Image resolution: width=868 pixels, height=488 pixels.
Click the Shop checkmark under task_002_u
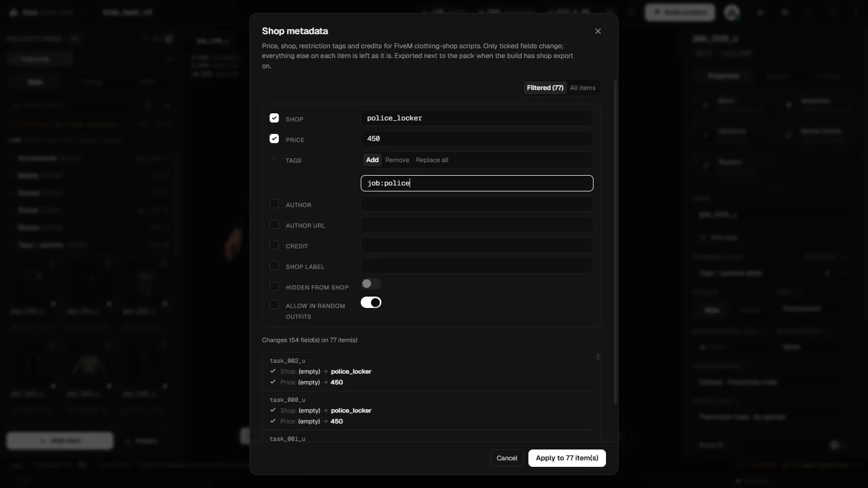coord(273,371)
